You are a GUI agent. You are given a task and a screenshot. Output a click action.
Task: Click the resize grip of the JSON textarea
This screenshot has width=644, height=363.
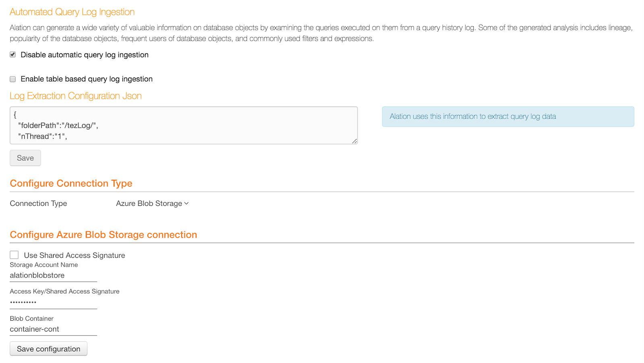pos(355,141)
